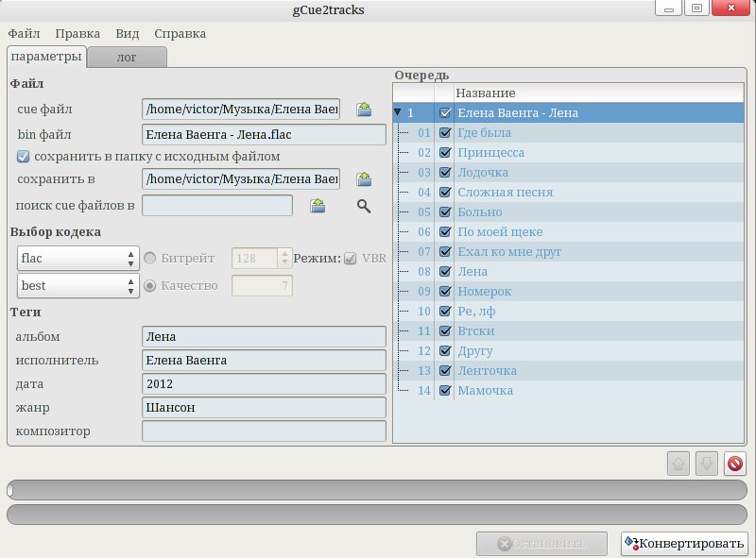Adjust the bitrate 128 spinner arrows

284,259
